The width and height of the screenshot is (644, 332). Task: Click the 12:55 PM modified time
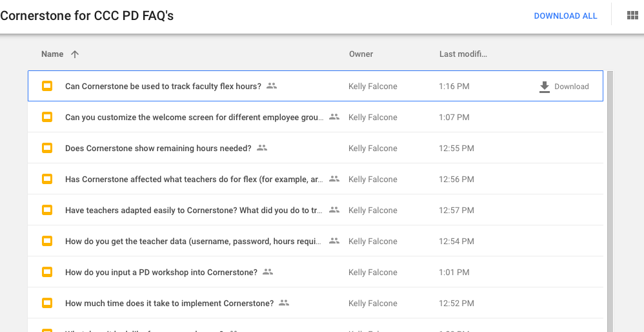click(x=457, y=149)
